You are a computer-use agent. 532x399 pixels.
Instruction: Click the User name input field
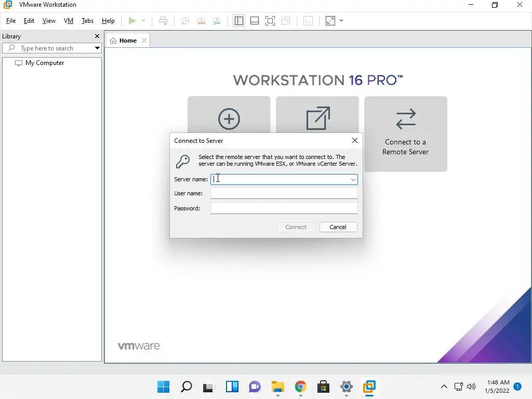click(x=284, y=193)
